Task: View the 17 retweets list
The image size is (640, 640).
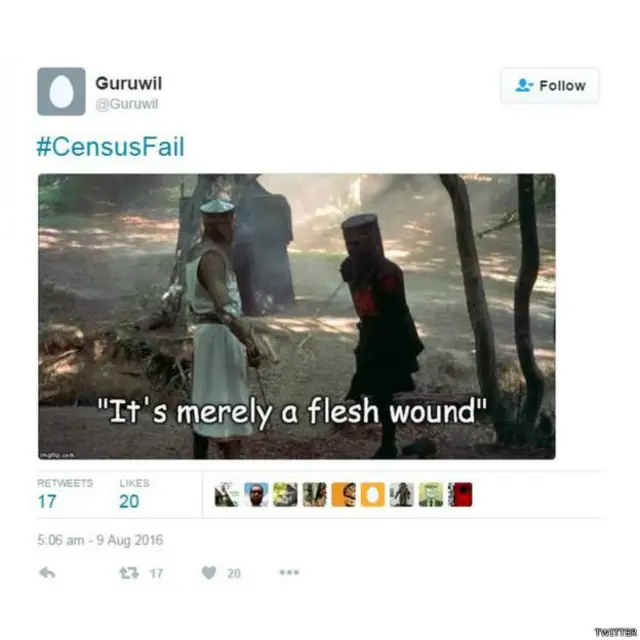Action: pos(65,494)
